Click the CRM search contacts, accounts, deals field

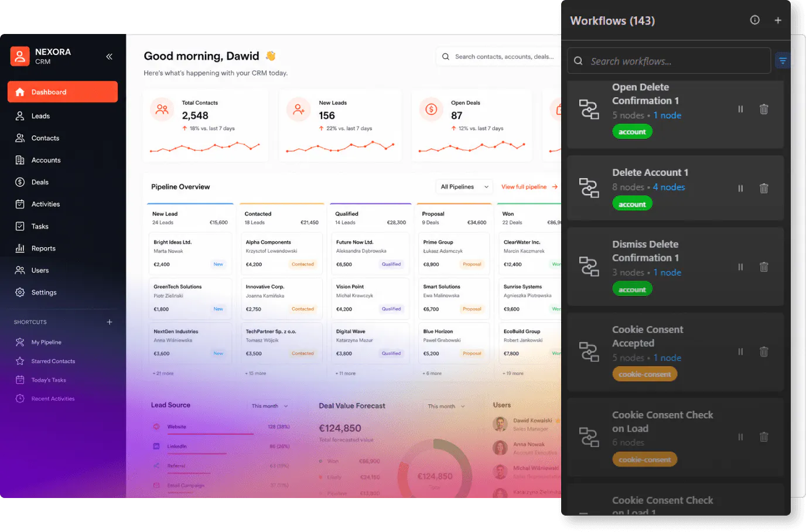coord(498,57)
